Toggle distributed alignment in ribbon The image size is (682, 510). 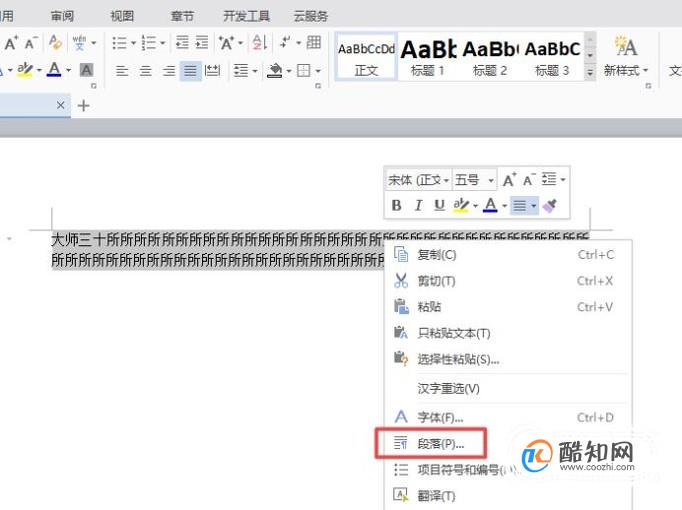[212, 70]
